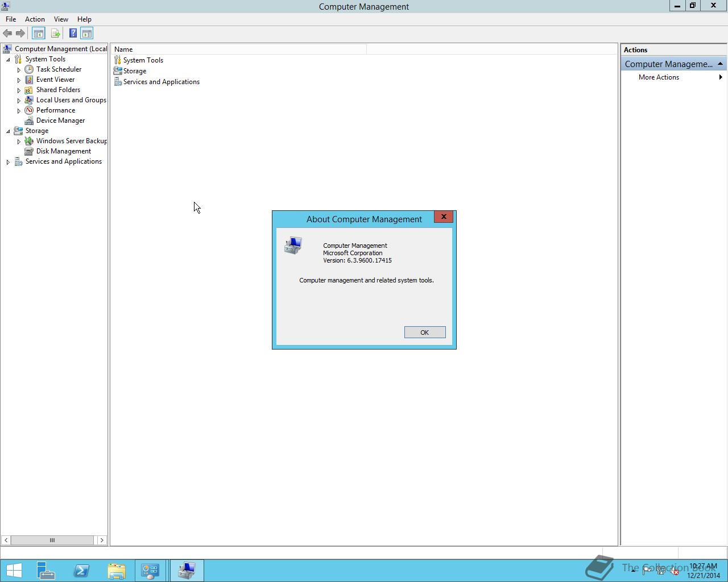The width and height of the screenshot is (728, 582).
Task: Select Shared Folders label in tree
Action: pos(58,90)
